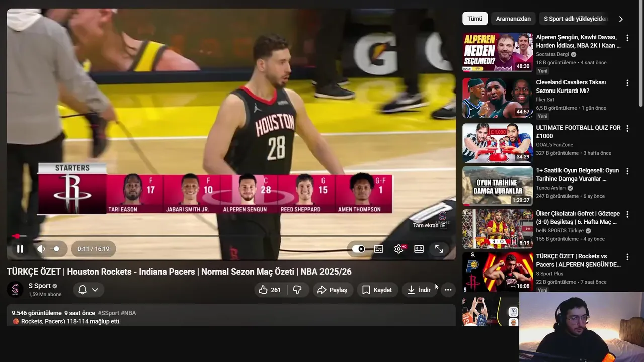This screenshot has height=362, width=644.
Task: Click ULTIMATE FOOTBALL QUIZ FOR £1000 title
Action: [x=578, y=132]
